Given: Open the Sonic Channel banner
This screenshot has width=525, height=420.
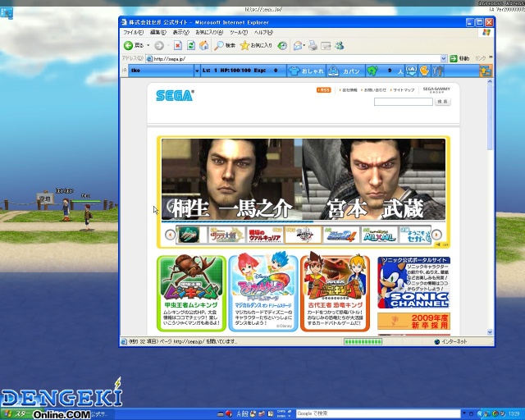Looking at the screenshot, I should click(x=413, y=283).
